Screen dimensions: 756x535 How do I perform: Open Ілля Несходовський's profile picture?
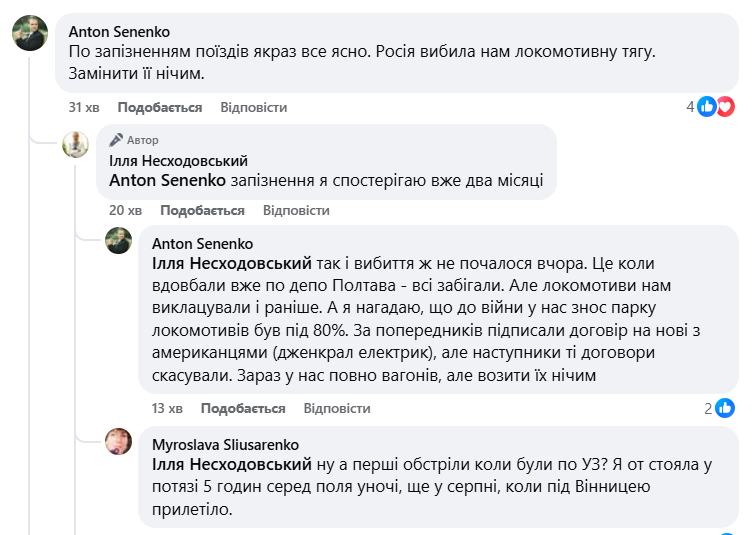click(x=76, y=144)
